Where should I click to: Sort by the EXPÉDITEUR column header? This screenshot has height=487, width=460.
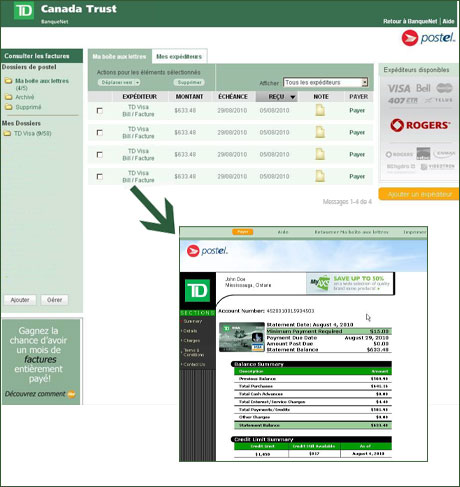(139, 97)
